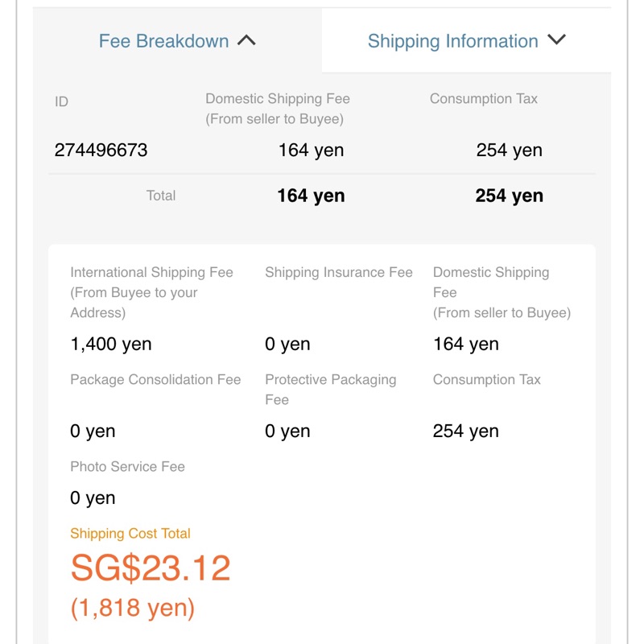This screenshot has height=644, width=644.
Task: Select order ID 274496673
Action: click(x=101, y=150)
